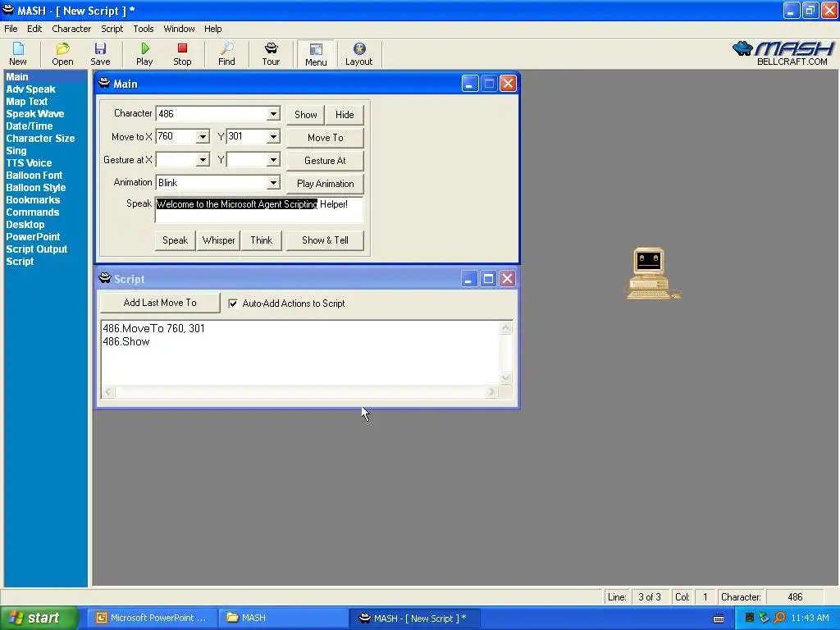This screenshot has height=630, width=840.
Task: Play the script with green Play icon
Action: [x=144, y=54]
